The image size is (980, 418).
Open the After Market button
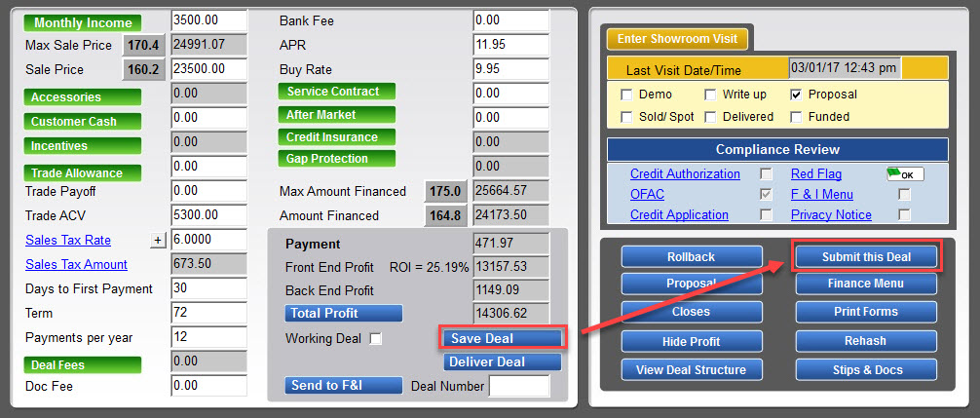(x=337, y=115)
